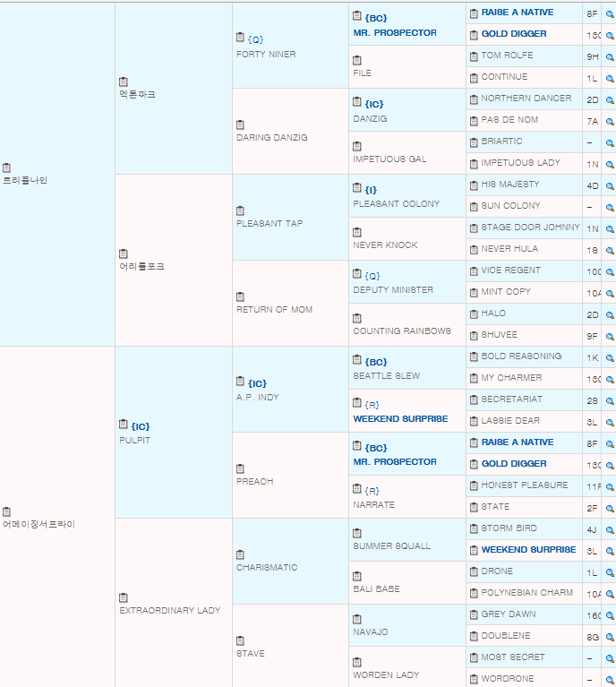616x687 pixels.
Task: Open the clipboard icon above 트리플나인
Action: [6, 167]
